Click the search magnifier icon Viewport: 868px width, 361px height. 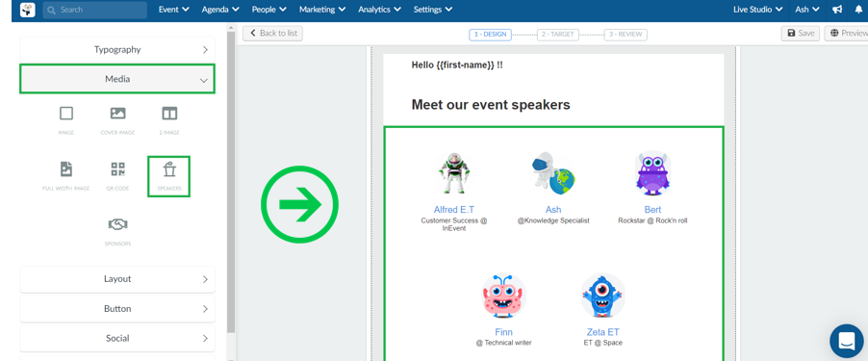pyautogui.click(x=51, y=10)
